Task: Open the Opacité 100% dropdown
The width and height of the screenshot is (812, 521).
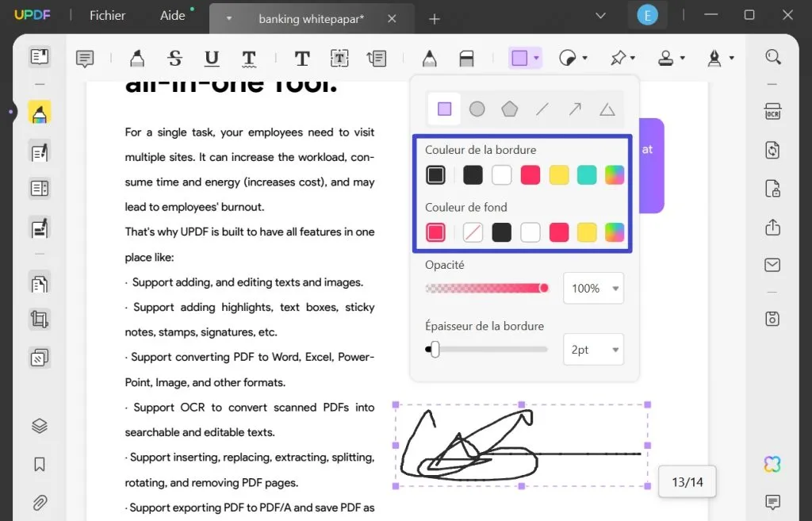Action: click(593, 289)
